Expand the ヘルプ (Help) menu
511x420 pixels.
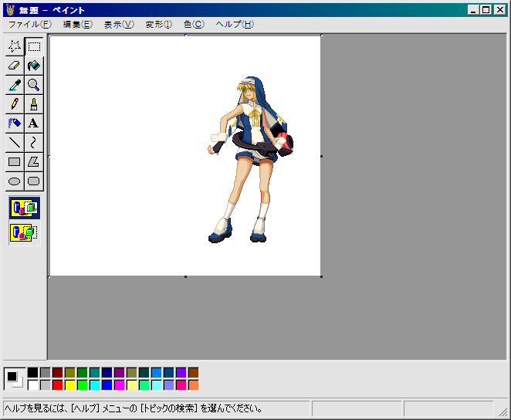(x=234, y=24)
